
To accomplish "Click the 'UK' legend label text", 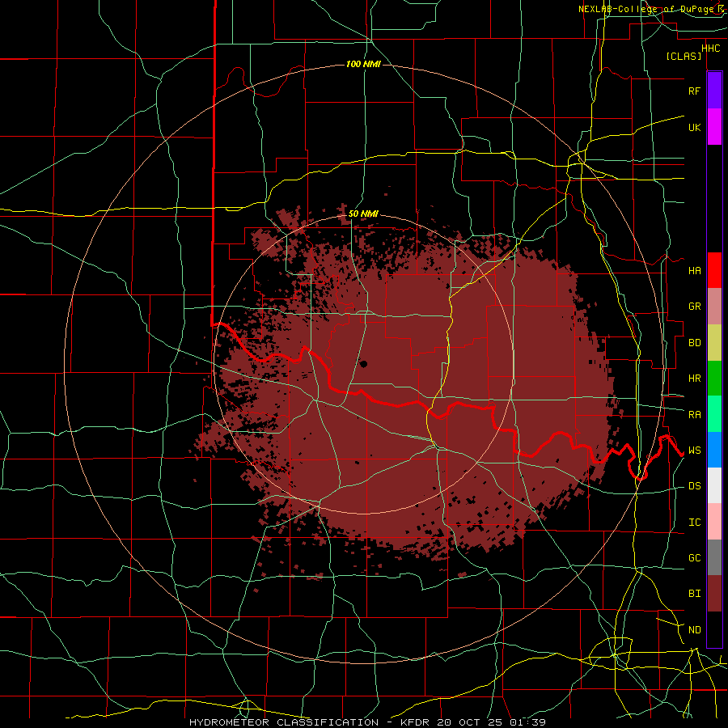I will click(694, 127).
